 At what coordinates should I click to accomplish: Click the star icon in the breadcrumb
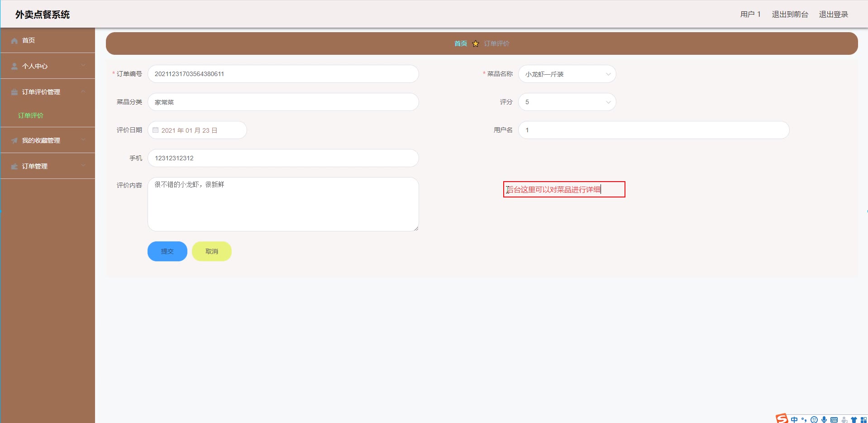(x=476, y=43)
